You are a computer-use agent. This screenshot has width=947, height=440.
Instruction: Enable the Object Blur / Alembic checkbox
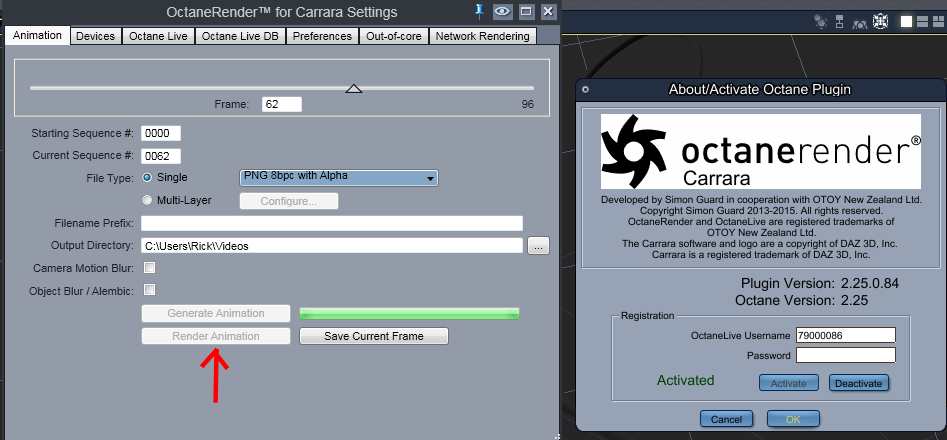point(149,290)
